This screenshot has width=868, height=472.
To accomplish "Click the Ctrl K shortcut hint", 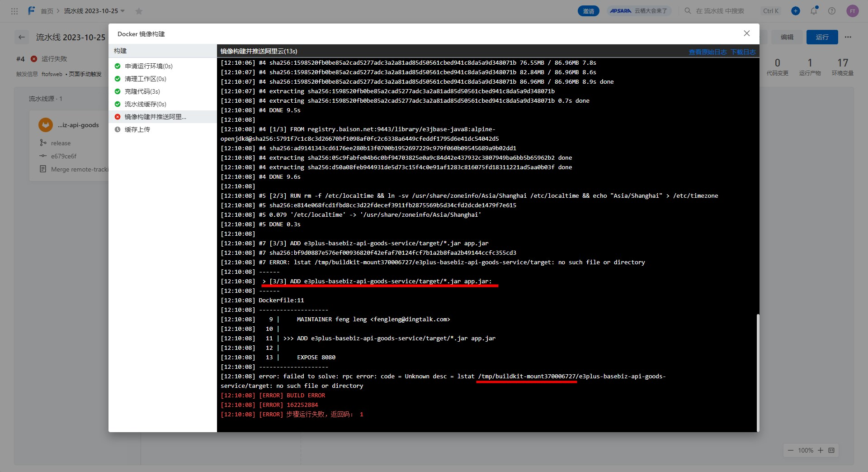I will click(771, 11).
